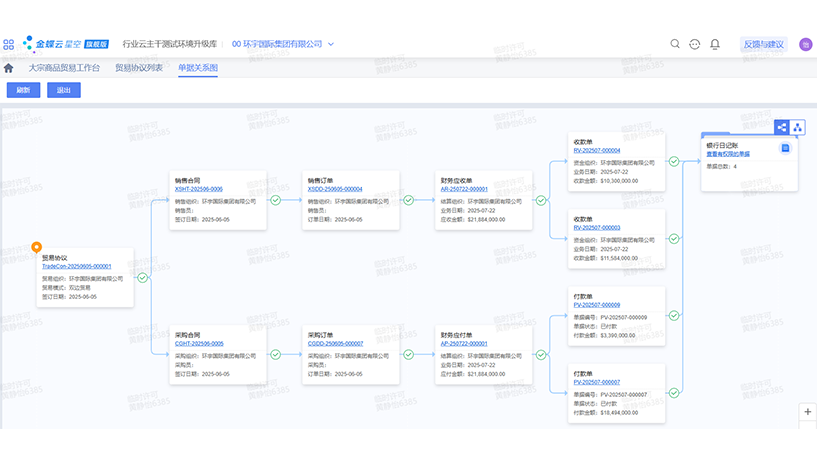Click the home icon in tab bar
Screen dimensions: 817x459
pyautogui.click(x=9, y=68)
